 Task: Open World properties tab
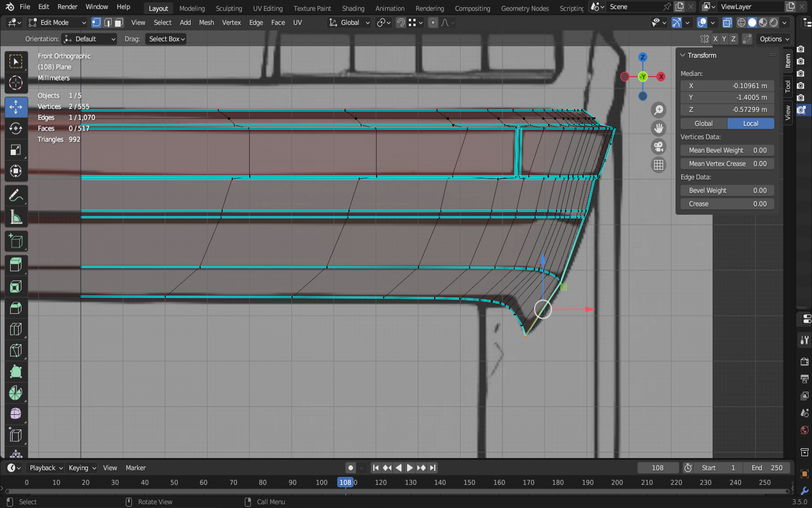point(805,430)
